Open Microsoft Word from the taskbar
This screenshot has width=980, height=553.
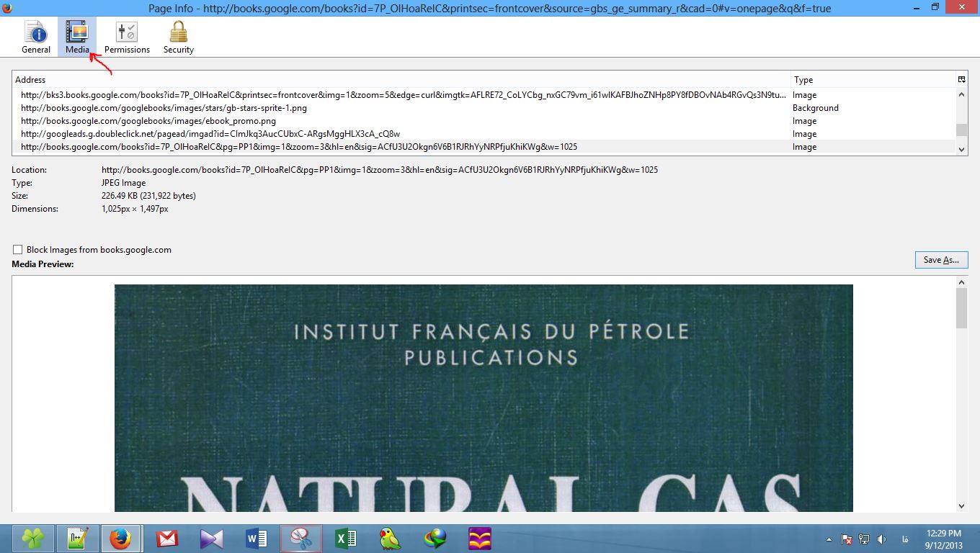click(x=256, y=538)
